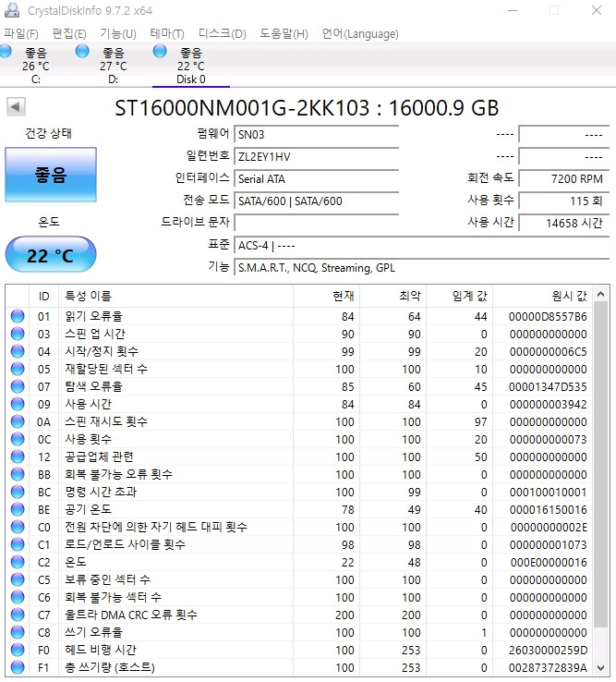Open the 언어(Language) menu

pyautogui.click(x=360, y=33)
